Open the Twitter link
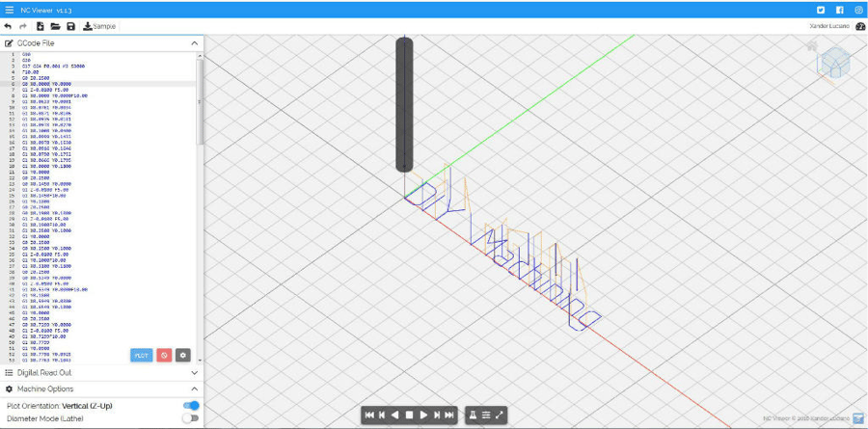The height and width of the screenshot is (429, 868). coord(821,10)
